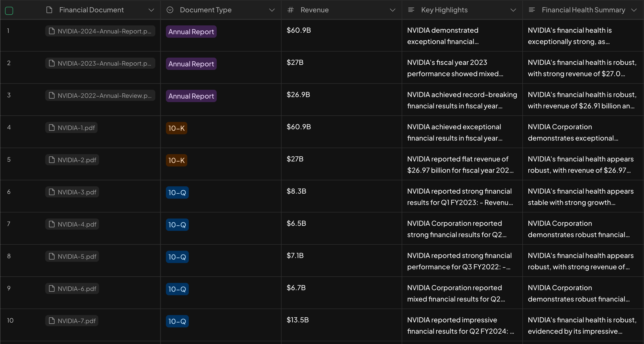Expand the Financial Document column dropdown
644x344 pixels.
[151, 10]
